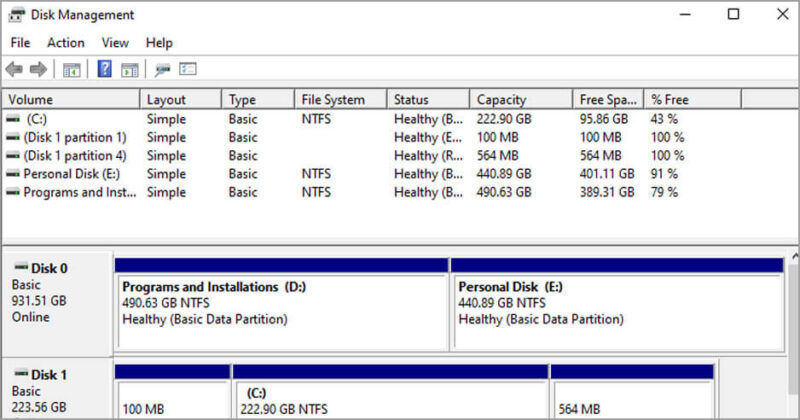This screenshot has height=420, width=800.
Task: Open the blue Help toolbar icon
Action: pos(104,69)
